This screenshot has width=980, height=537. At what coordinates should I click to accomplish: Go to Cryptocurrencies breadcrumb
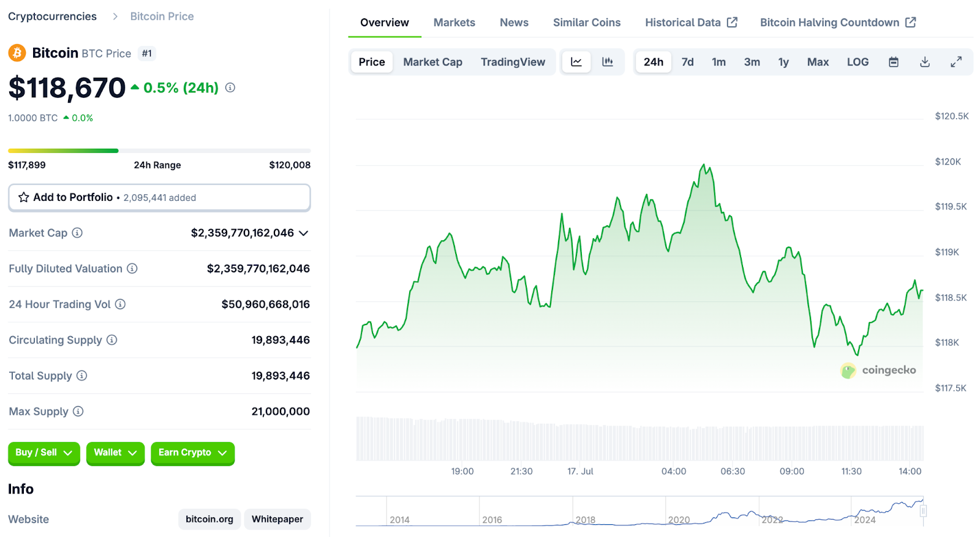coord(52,17)
